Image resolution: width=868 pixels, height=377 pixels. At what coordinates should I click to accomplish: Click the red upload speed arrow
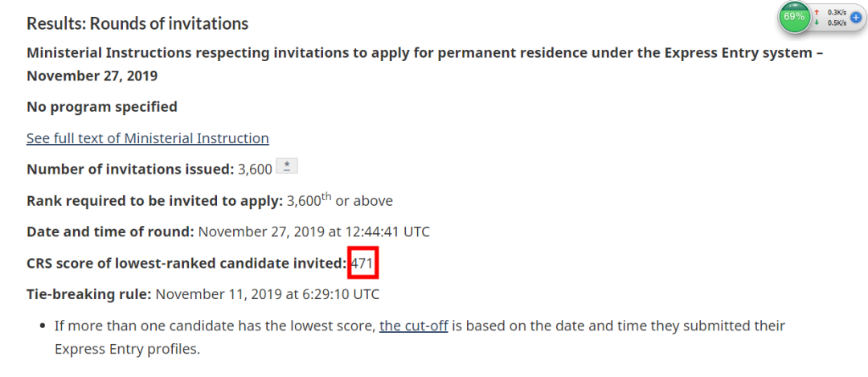point(817,11)
